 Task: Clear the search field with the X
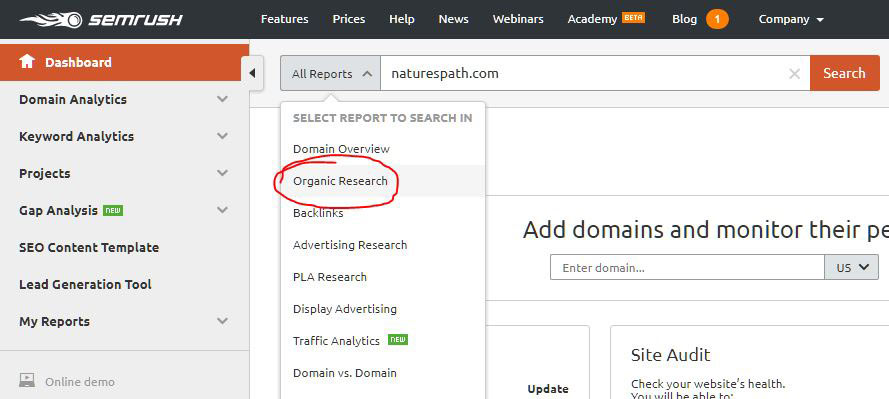(x=794, y=74)
